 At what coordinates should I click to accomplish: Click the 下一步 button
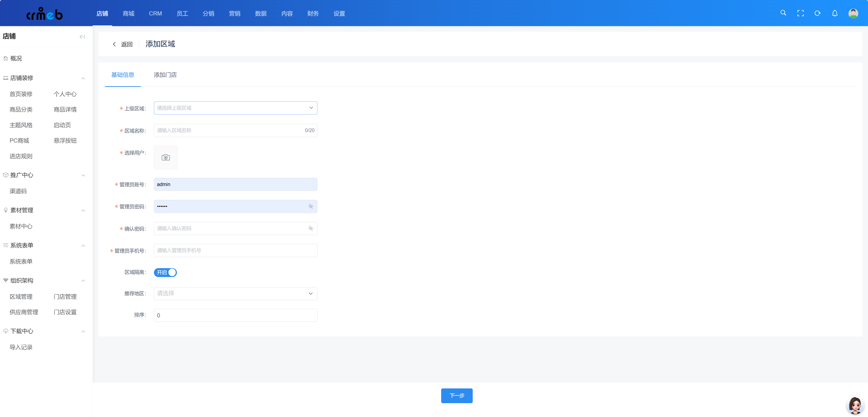click(457, 395)
